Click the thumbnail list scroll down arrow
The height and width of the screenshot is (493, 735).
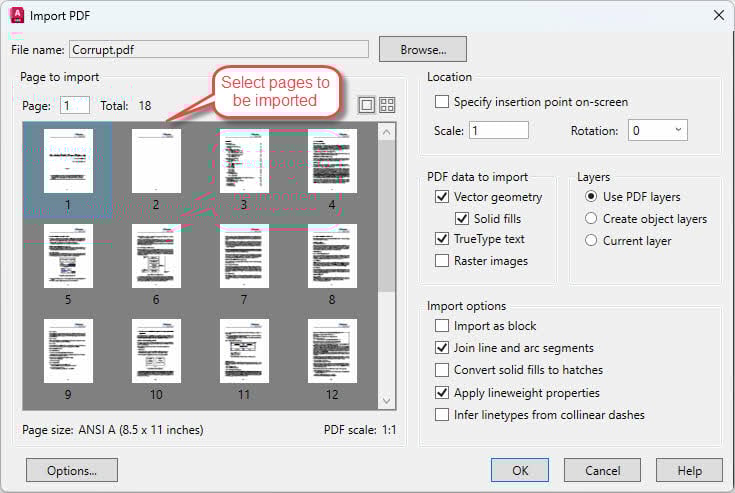386,401
